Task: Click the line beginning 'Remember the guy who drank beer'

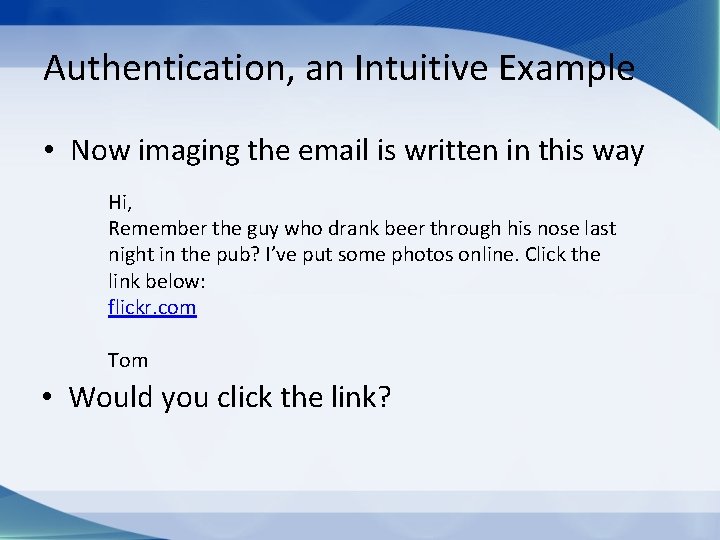Action: [362, 228]
